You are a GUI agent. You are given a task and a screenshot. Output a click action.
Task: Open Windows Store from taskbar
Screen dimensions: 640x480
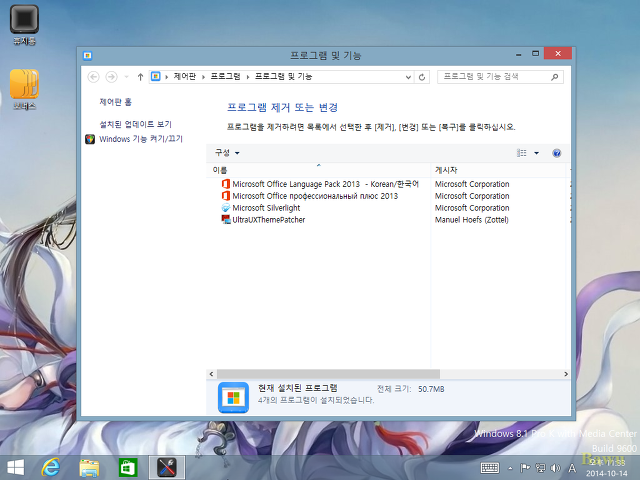pyautogui.click(x=128, y=468)
